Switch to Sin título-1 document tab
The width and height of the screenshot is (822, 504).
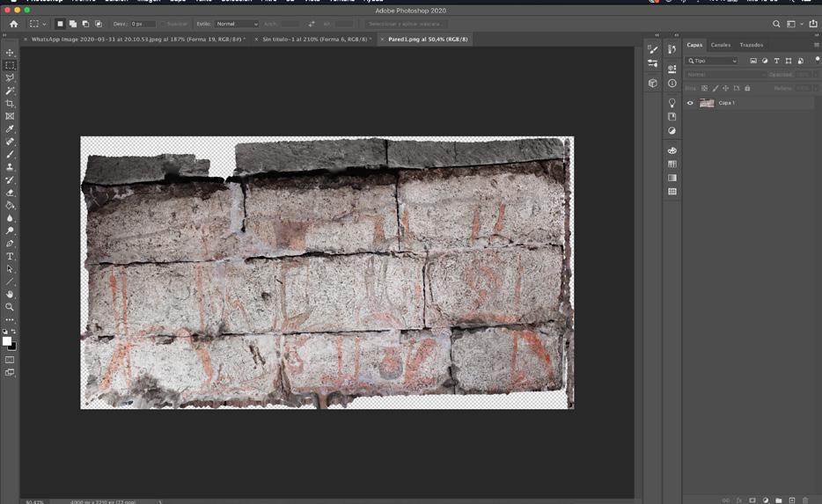point(317,40)
